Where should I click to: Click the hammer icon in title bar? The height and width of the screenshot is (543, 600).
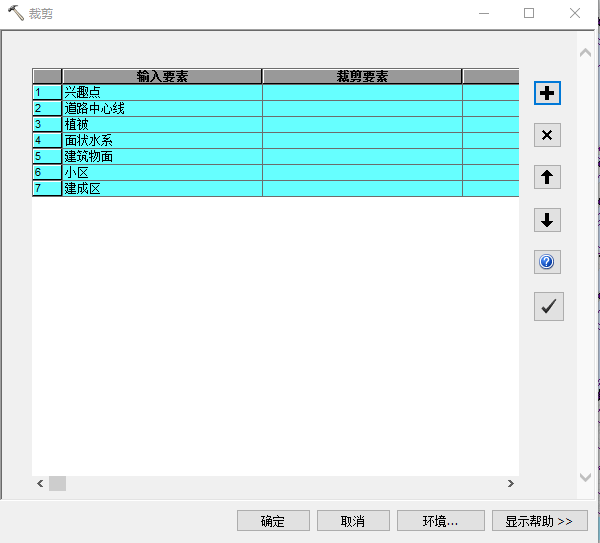tap(16, 13)
